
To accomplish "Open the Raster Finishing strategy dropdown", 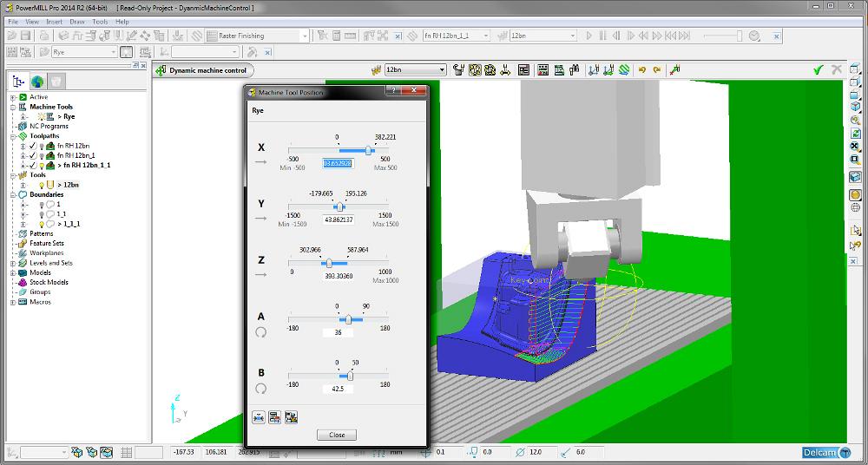I will coord(305,36).
